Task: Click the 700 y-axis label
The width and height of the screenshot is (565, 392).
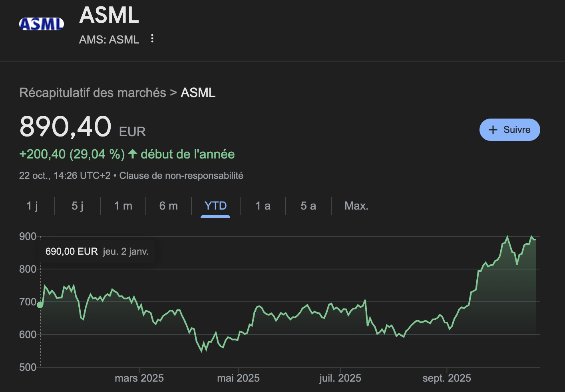Action: [x=28, y=302]
